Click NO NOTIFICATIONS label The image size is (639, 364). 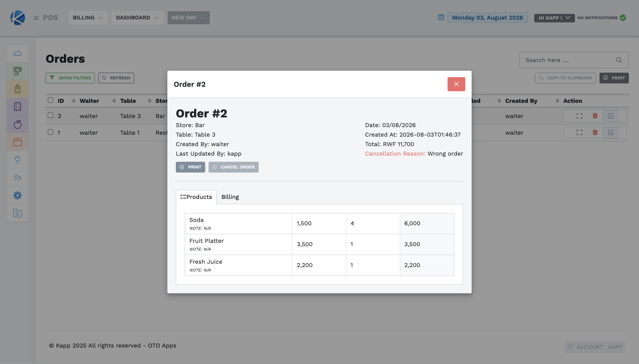(597, 18)
